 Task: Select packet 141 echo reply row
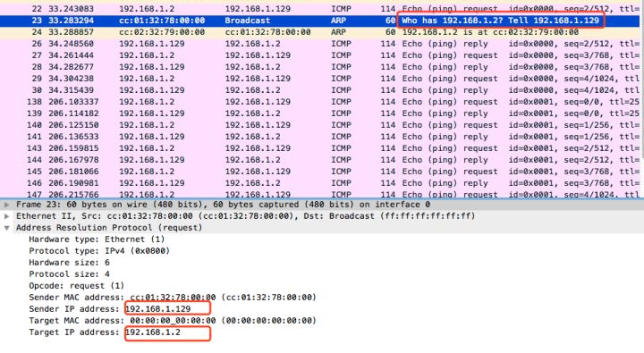click(320, 137)
